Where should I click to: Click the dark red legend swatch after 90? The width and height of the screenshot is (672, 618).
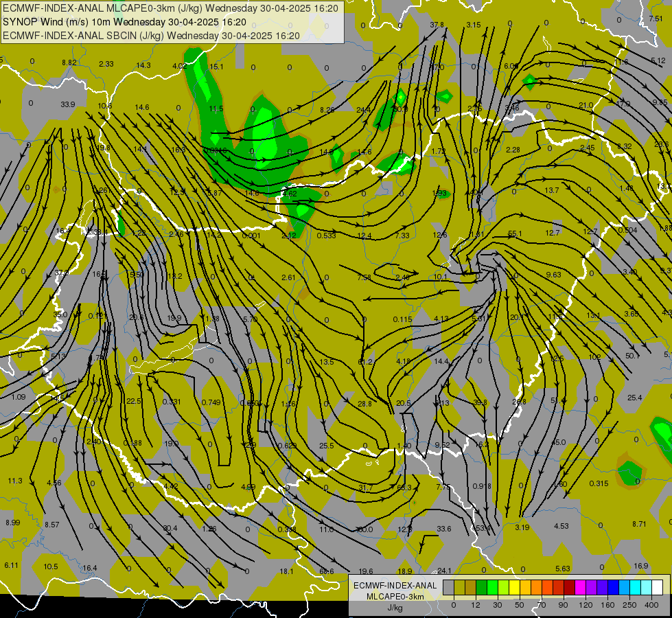[x=570, y=587]
